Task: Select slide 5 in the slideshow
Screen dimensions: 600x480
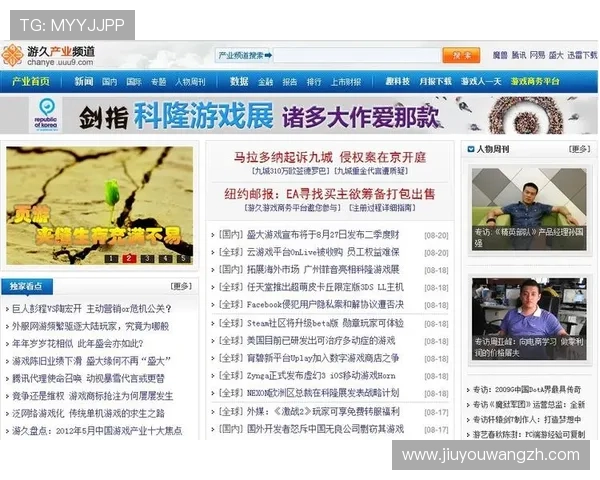Action: click(x=183, y=258)
